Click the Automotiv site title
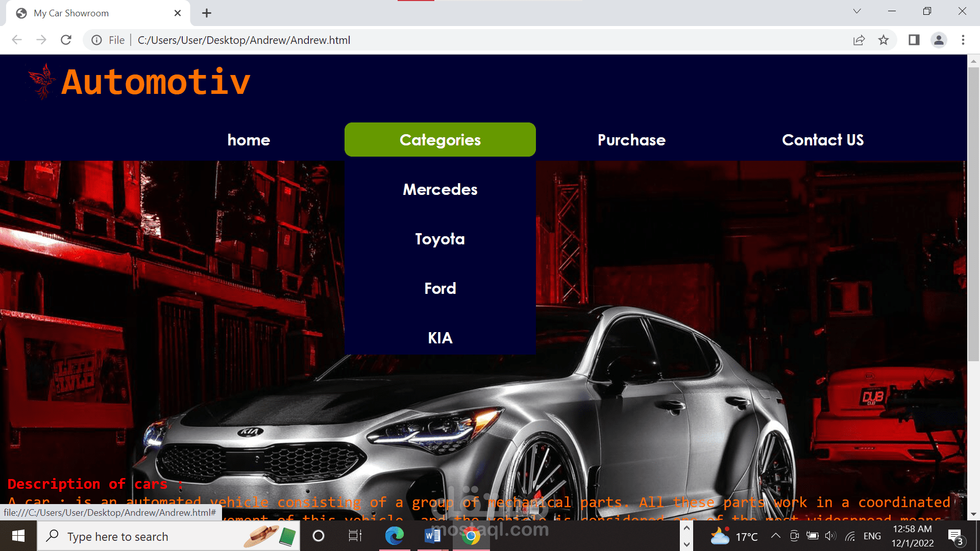Viewport: 980px width, 551px height. pyautogui.click(x=156, y=82)
